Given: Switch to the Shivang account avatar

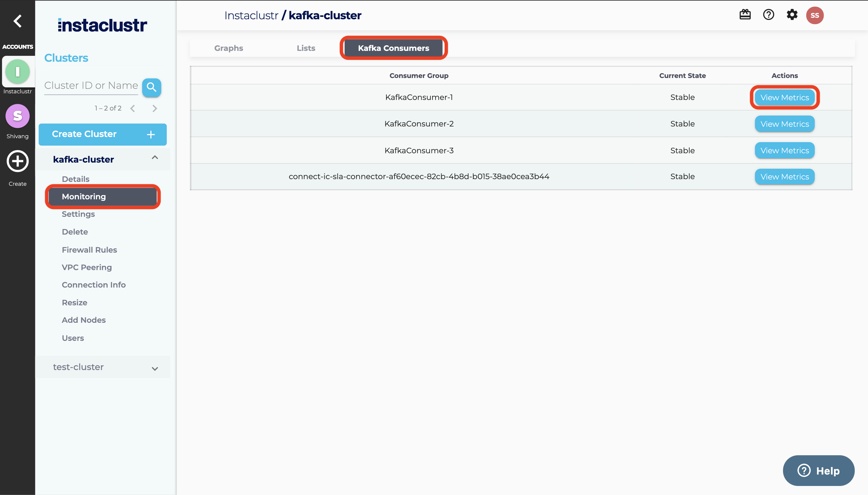Looking at the screenshot, I should (17, 116).
